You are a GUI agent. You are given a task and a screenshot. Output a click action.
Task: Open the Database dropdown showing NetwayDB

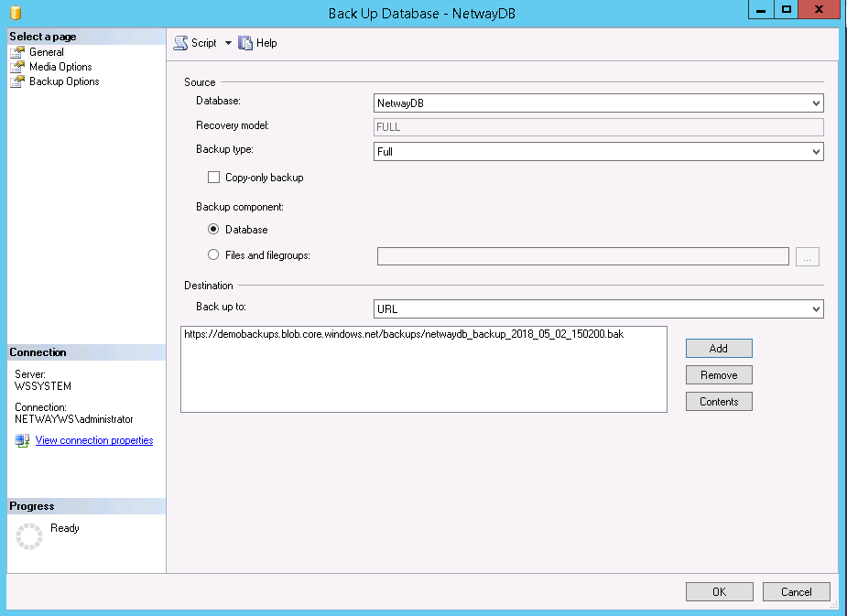(x=599, y=103)
